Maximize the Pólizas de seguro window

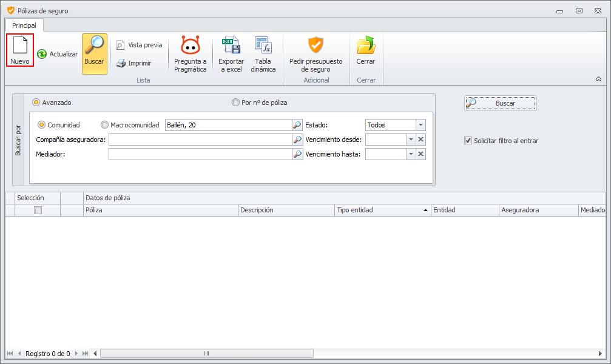click(579, 11)
